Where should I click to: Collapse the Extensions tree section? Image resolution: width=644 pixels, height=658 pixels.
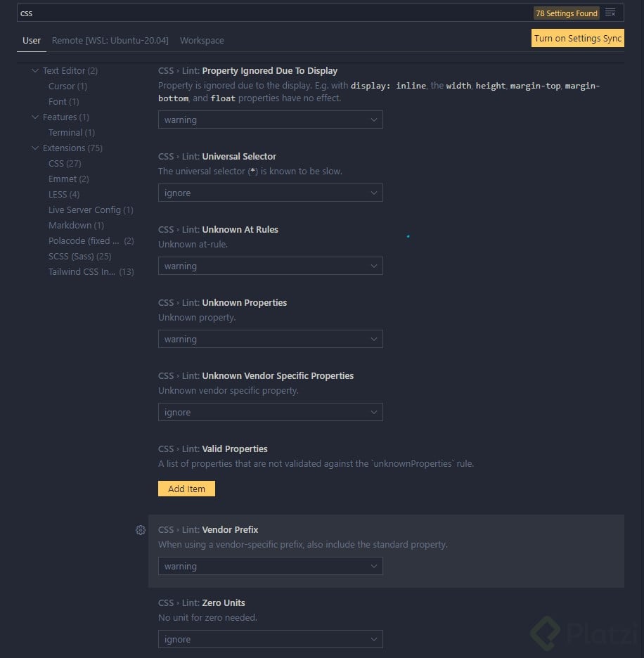tap(35, 148)
